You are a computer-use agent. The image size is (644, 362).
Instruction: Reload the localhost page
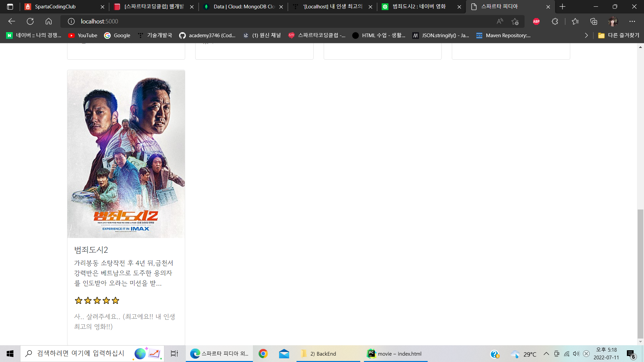pos(30,21)
